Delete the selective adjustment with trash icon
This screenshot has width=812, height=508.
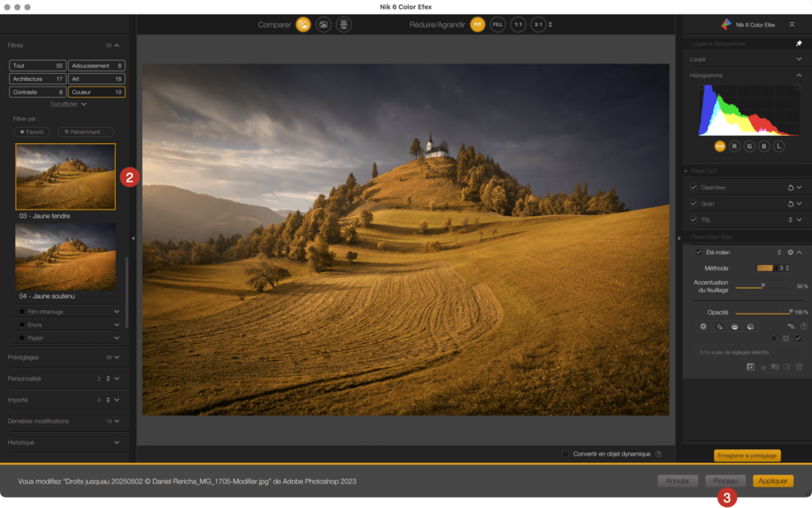tap(799, 367)
